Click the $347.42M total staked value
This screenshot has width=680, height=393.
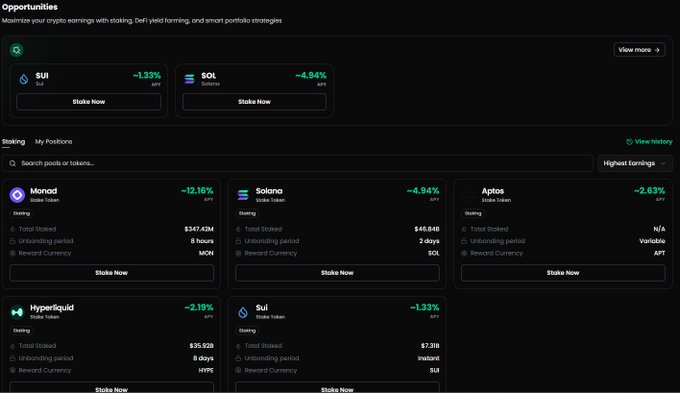click(x=199, y=229)
